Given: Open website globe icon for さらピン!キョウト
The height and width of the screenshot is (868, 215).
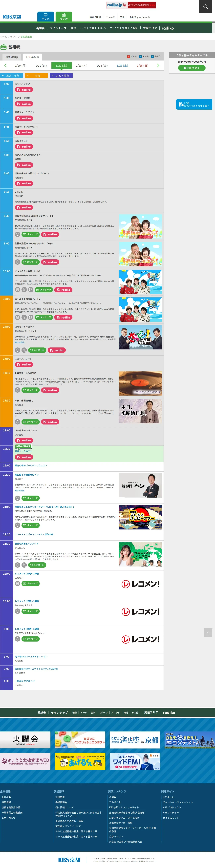Looking at the screenshot, I should tap(18, 350).
